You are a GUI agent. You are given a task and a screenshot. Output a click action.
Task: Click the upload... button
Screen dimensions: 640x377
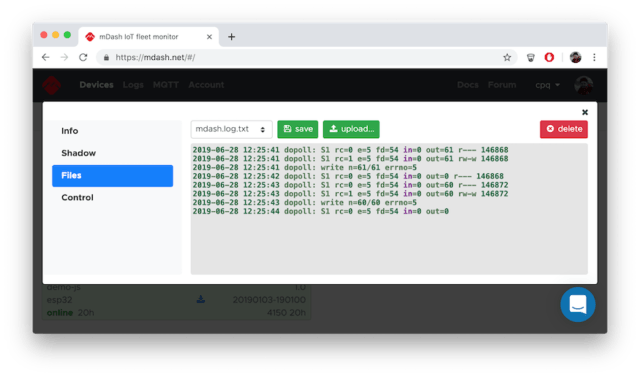pyautogui.click(x=351, y=129)
